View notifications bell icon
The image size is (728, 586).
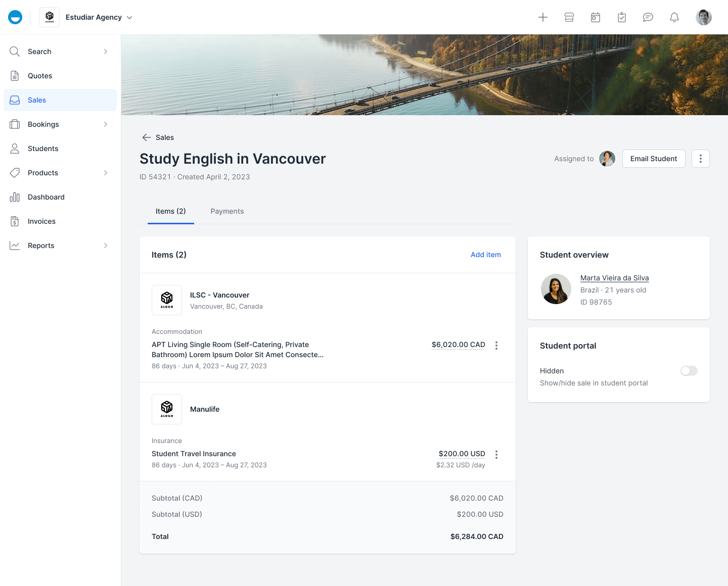[674, 17]
